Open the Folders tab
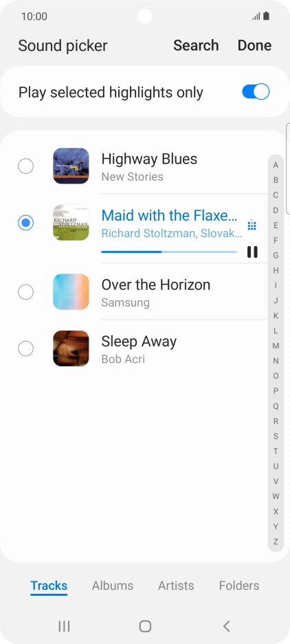Viewport: 290px width, 644px height. [x=239, y=586]
